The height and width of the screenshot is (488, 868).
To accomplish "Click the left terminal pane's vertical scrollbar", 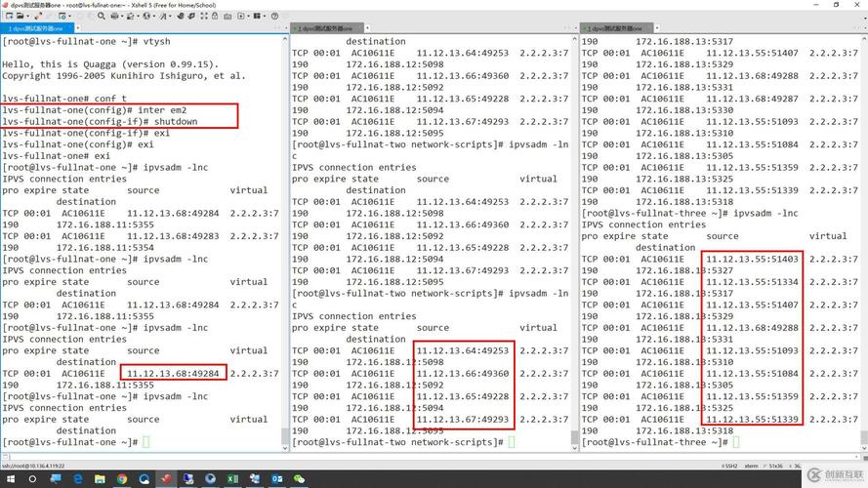I will (x=285, y=234).
